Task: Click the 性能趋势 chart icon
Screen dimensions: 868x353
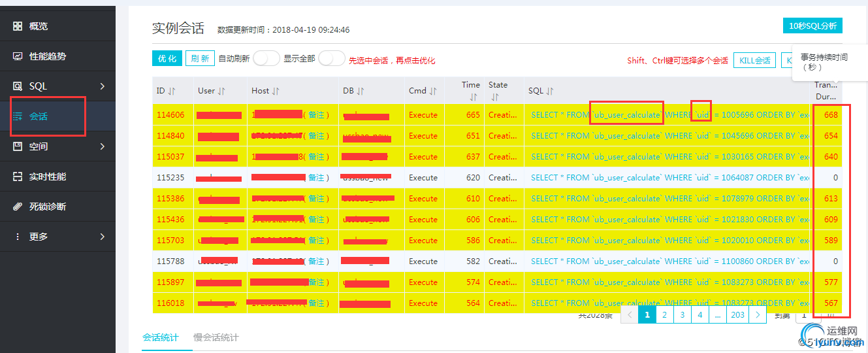Action: point(18,56)
